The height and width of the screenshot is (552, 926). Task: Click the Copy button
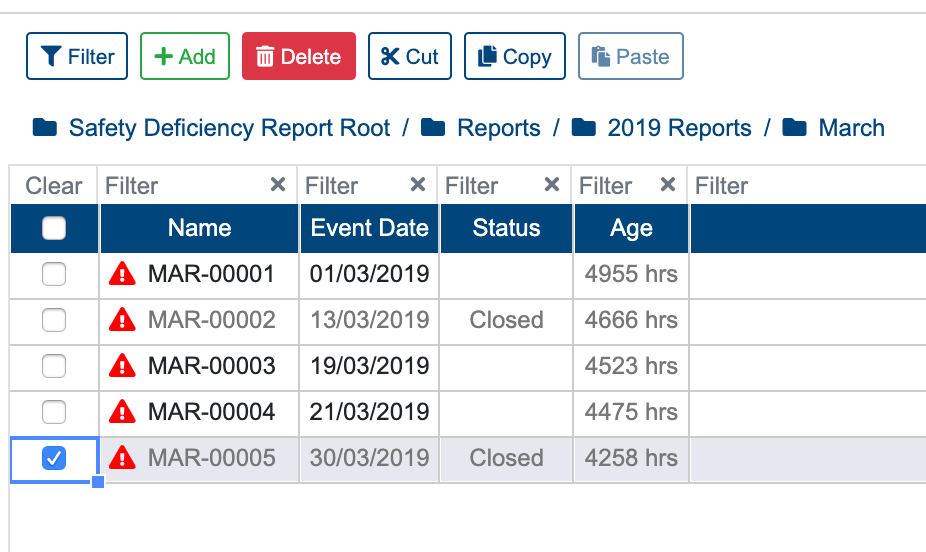pyautogui.click(x=515, y=56)
